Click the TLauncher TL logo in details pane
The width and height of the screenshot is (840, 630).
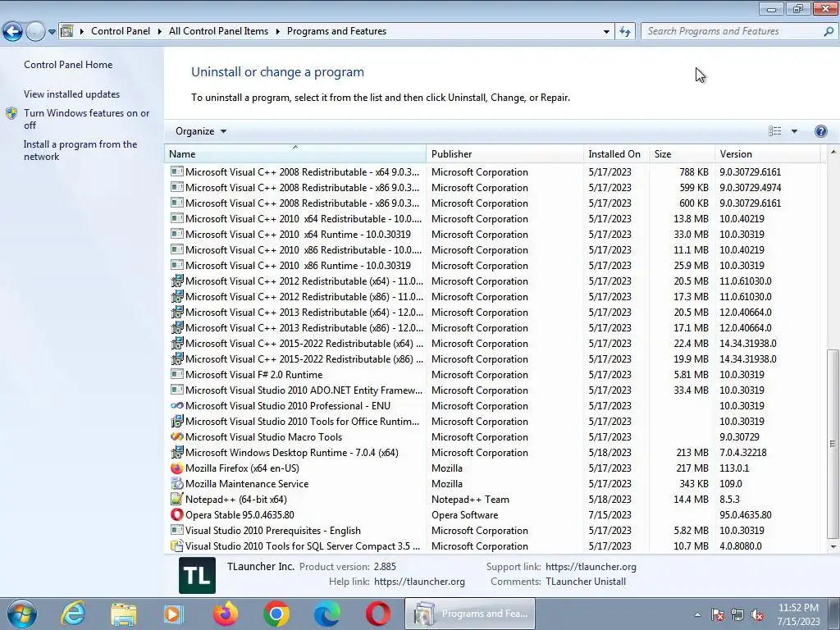point(197,575)
